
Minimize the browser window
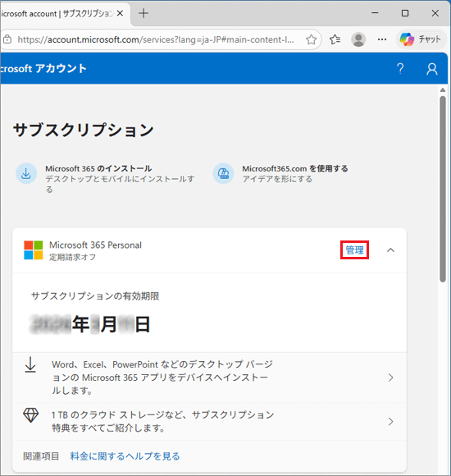pyautogui.click(x=375, y=13)
